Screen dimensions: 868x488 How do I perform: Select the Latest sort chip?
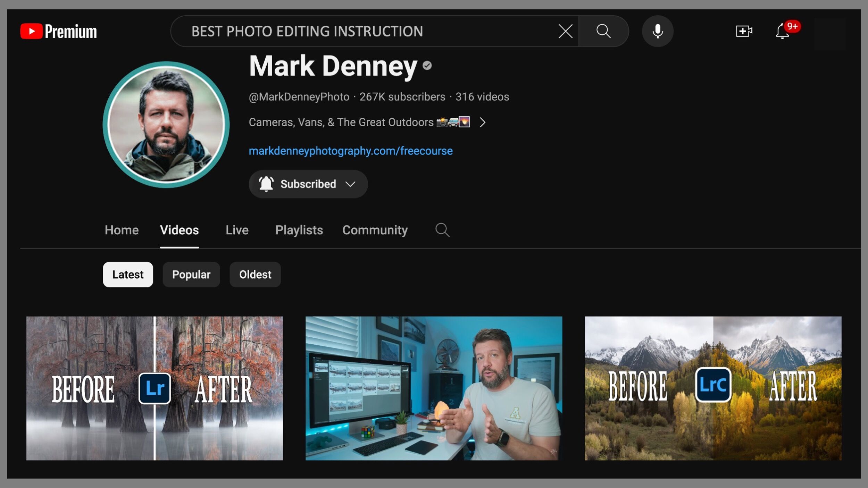tap(128, 275)
